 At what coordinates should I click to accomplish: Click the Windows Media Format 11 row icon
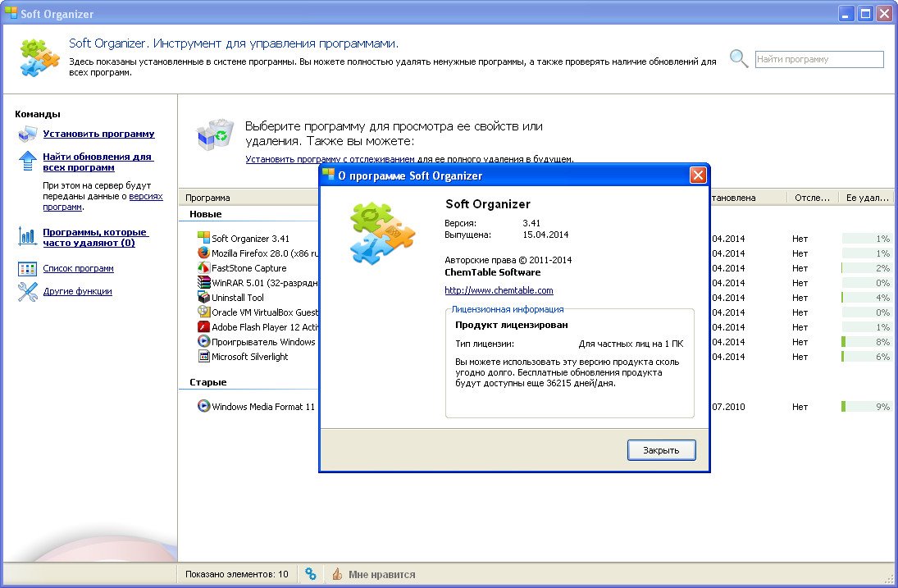203,406
